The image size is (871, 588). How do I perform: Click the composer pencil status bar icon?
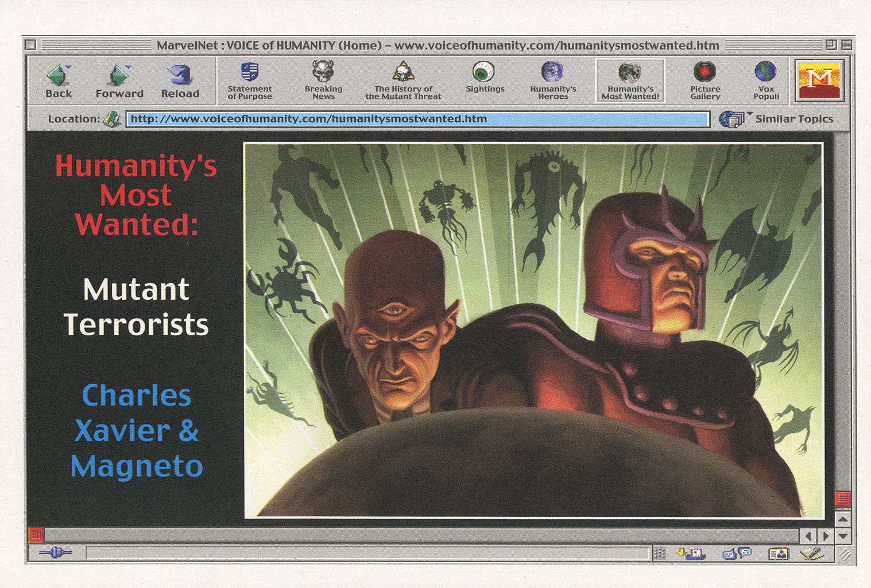click(812, 554)
